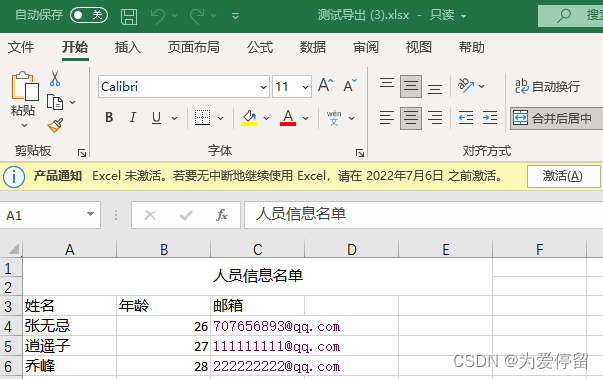Open Customize Quick Access Toolbar dropdown

tap(235, 16)
